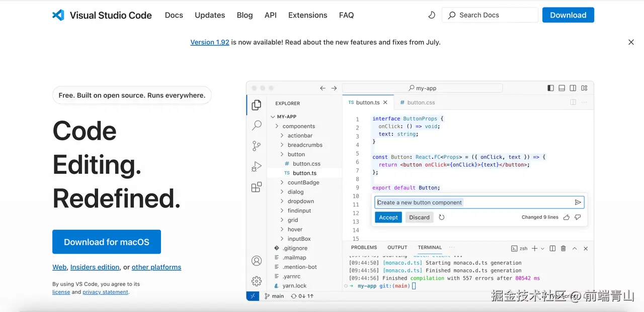Click the remote window status bar icon
Viewport: 644px width, 312px height.
point(253,296)
